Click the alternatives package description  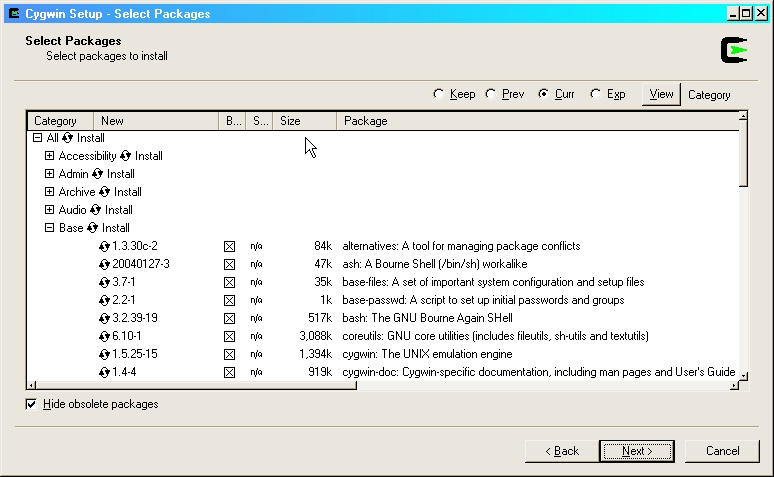point(461,246)
